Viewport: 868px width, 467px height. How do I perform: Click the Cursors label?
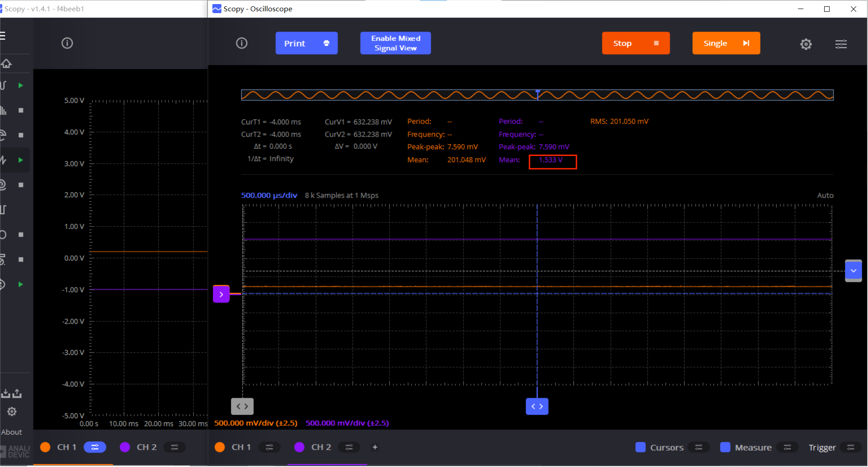[667, 448]
